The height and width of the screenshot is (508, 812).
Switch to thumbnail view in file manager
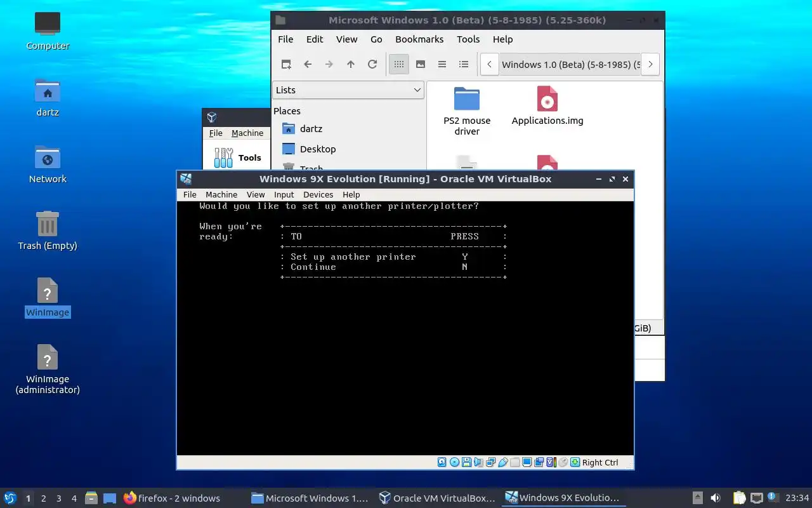[x=421, y=64]
